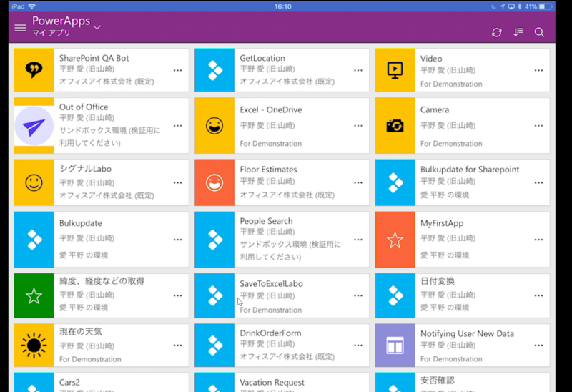Image resolution: width=572 pixels, height=392 pixels.
Task: Launch the DrinkOrderForm app icon
Action: (x=214, y=346)
